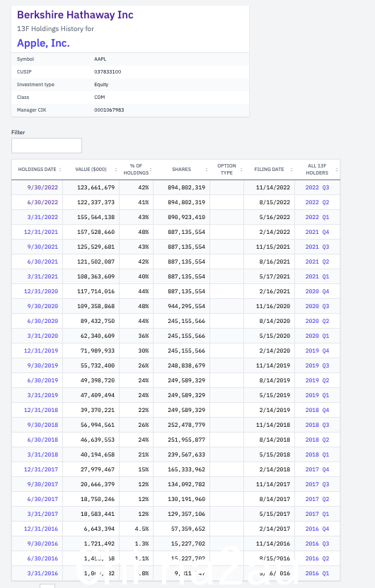The height and width of the screenshot is (588, 375).
Task: Open holdings date 6/30/2019
Action: point(42,380)
